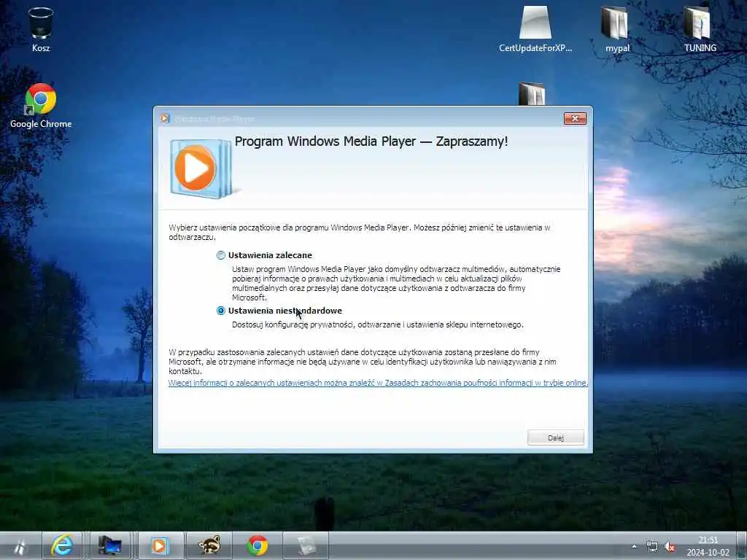This screenshot has height=560, width=747.
Task: Click the heading 'Program Windows Media Player — Zapraszamy!'
Action: pyautogui.click(x=371, y=141)
